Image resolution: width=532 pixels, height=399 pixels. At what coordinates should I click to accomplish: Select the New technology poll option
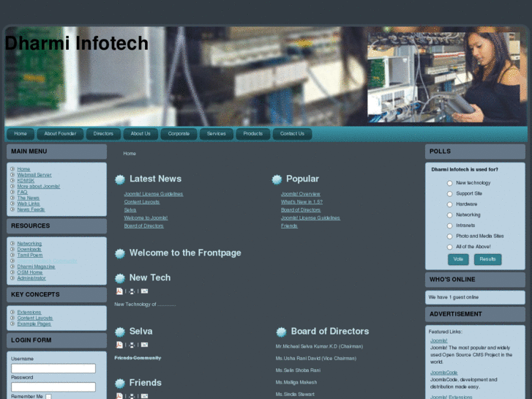pos(449,183)
